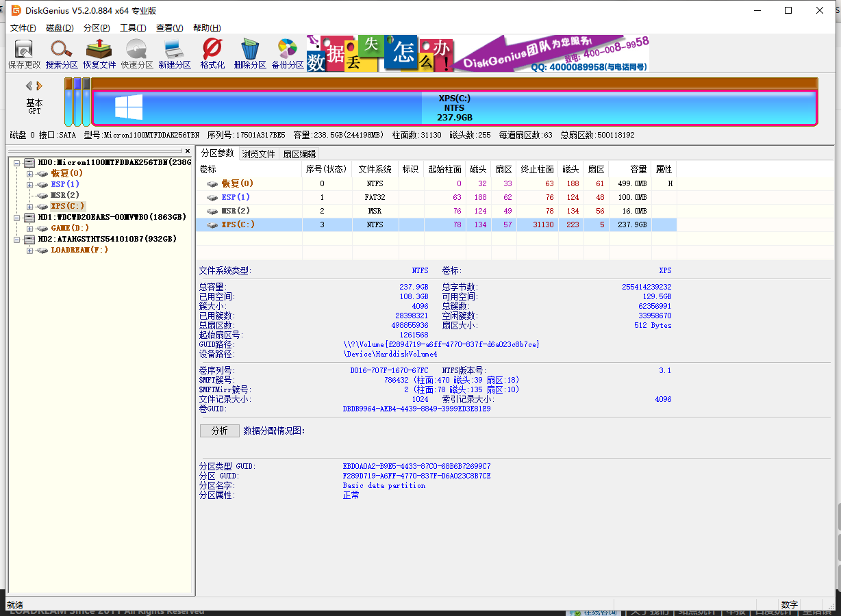The height and width of the screenshot is (616, 841).
Task: Click the Save Changes (保存更改) toolbar icon
Action: (x=24, y=54)
